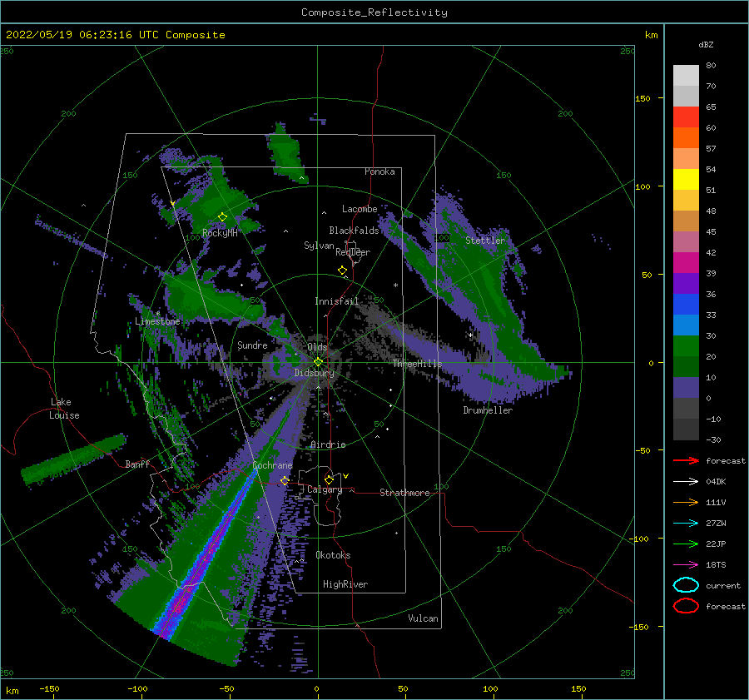Pick the light gray 70-80 dBZ band

pyautogui.click(x=686, y=76)
